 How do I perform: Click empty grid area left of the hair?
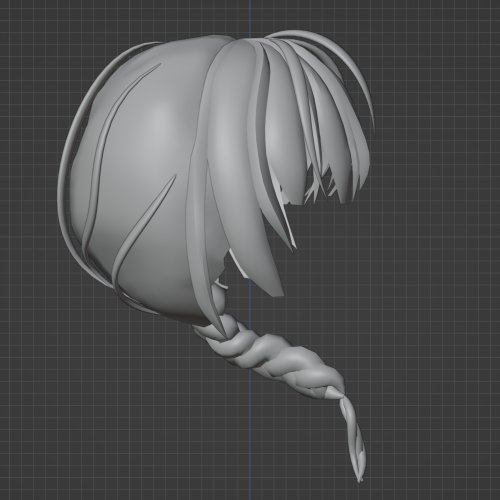tap(28, 200)
